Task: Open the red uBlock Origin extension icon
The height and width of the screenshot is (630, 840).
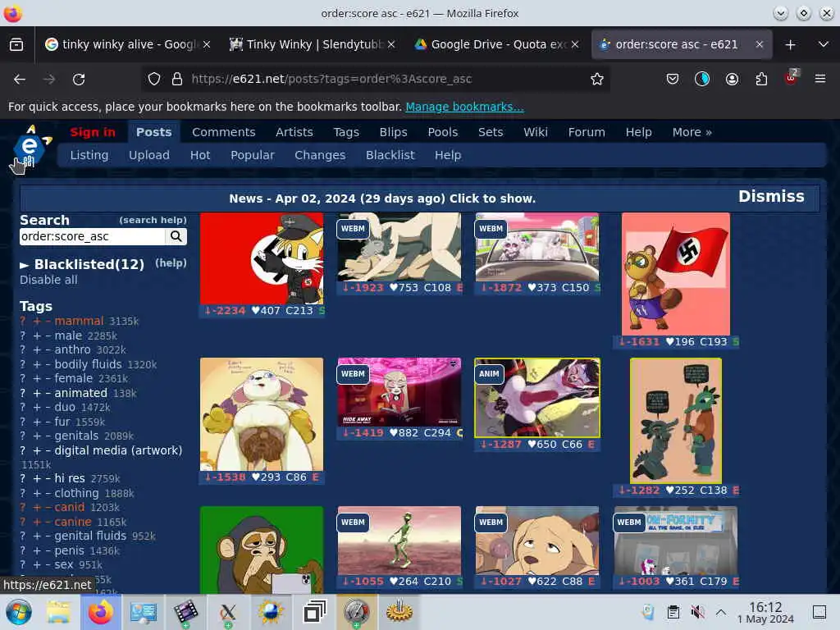Action: pos(792,78)
